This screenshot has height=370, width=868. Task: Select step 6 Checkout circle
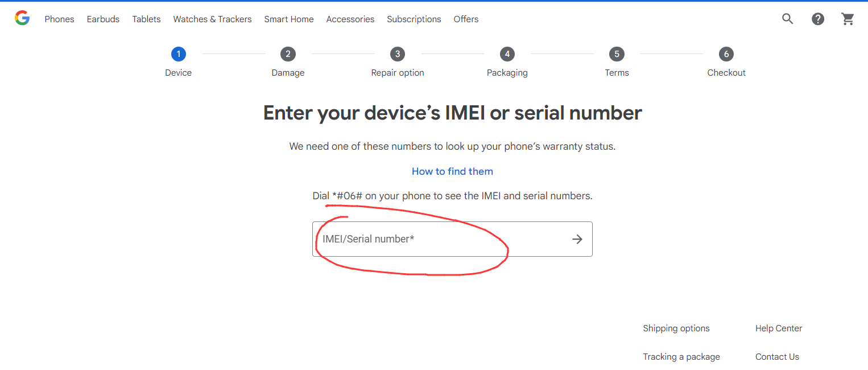click(726, 54)
